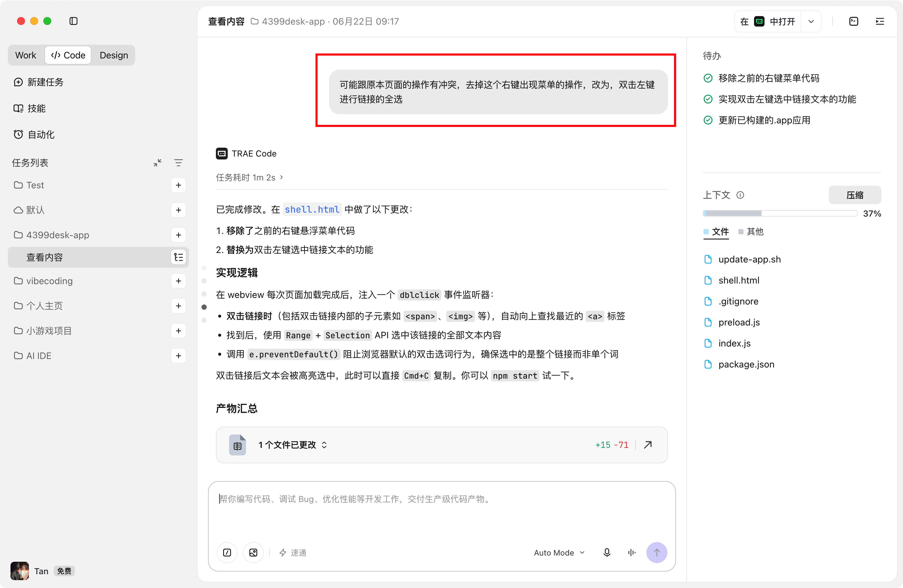Add new task in 默认 folder
903x588 pixels.
click(178, 210)
